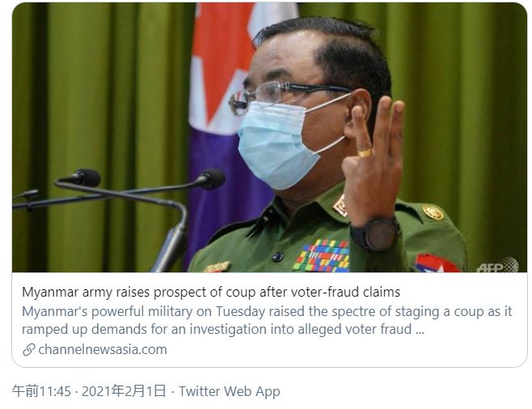Open headline 'Myanmar army raises prospect of coup'
Viewport: 532px width, 409px height.
click(x=211, y=292)
